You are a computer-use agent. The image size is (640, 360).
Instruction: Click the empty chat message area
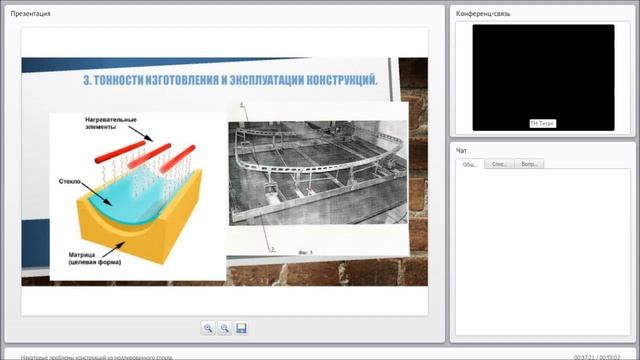tap(543, 252)
